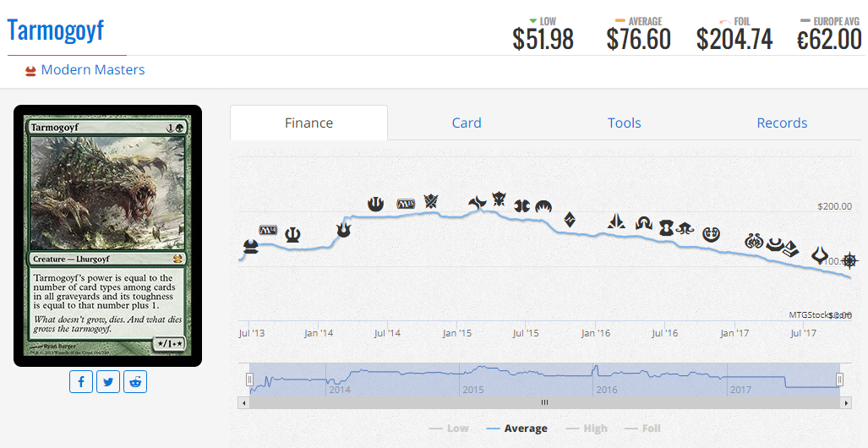Click the Jan '15 axis label

457,333
